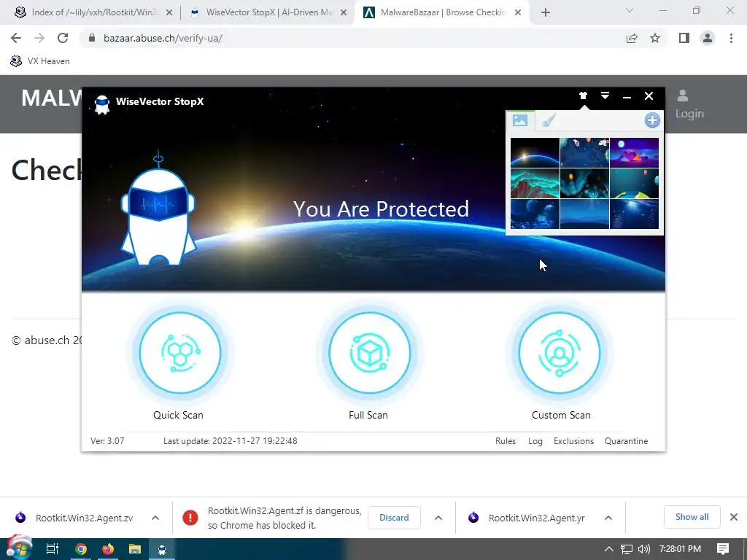Open the Chrome three-dot menu
Image resolution: width=747 pixels, height=560 pixels.
point(731,38)
